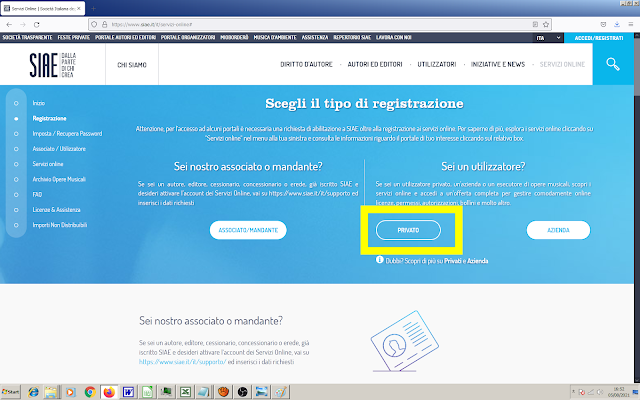This screenshot has height=400, width=640.
Task: Open the Autori ed Editori menu
Action: coord(375,64)
